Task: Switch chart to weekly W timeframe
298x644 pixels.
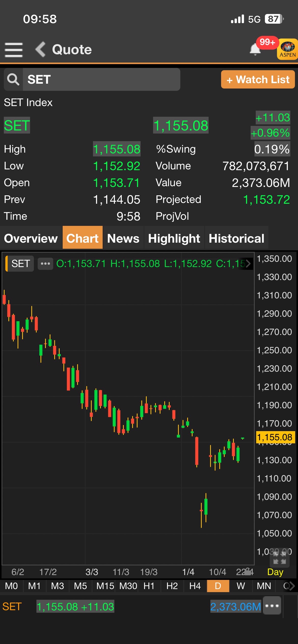Action: tap(241, 586)
